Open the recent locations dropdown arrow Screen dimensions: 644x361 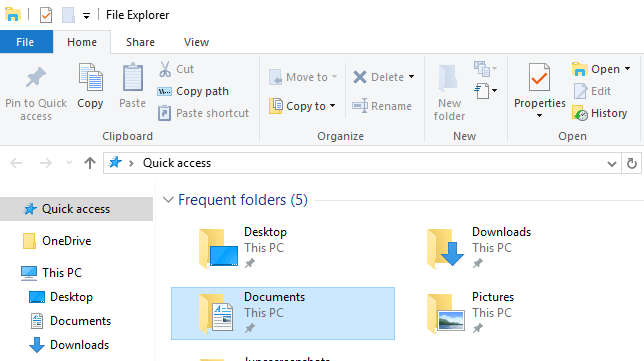click(69, 163)
